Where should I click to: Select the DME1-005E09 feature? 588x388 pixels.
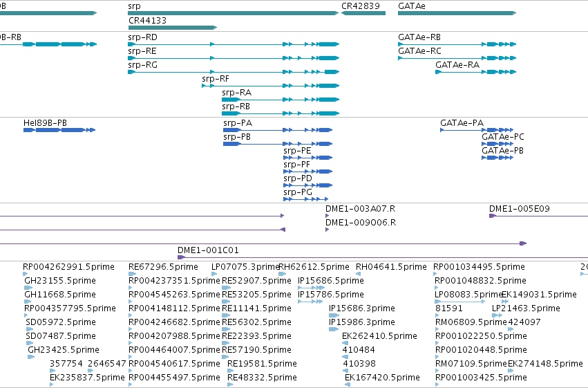(x=538, y=216)
